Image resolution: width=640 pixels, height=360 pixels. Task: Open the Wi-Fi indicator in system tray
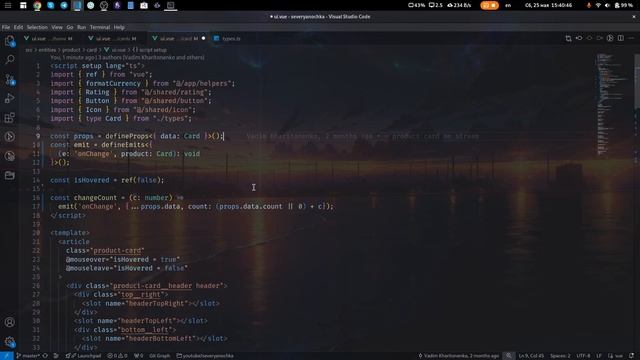pyautogui.click(x=598, y=5)
